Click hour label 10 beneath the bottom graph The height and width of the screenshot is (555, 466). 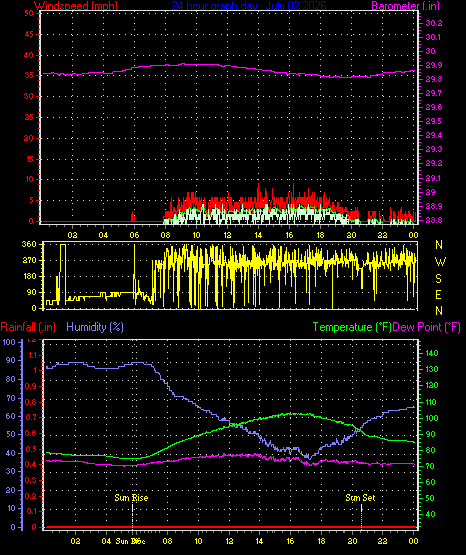click(198, 541)
